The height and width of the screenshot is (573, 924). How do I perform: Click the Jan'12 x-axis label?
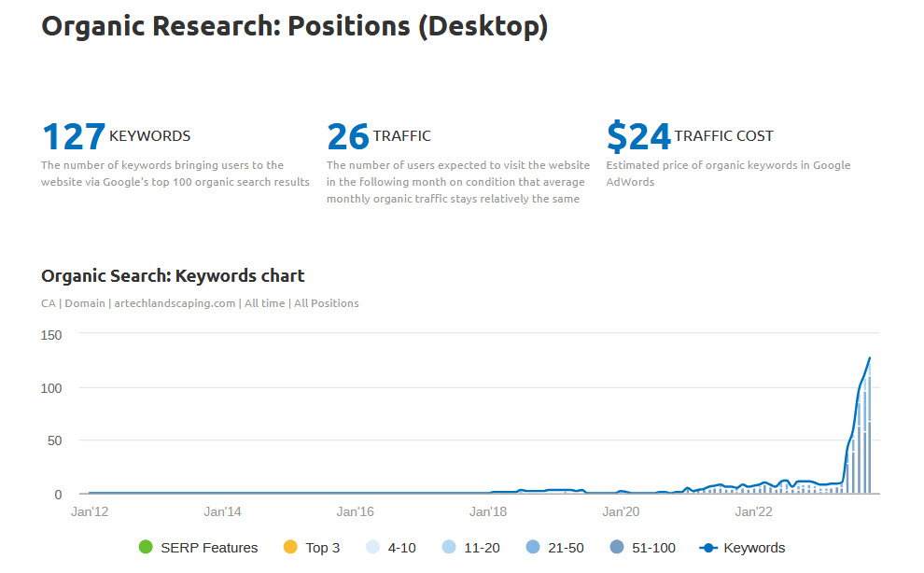pyautogui.click(x=90, y=511)
